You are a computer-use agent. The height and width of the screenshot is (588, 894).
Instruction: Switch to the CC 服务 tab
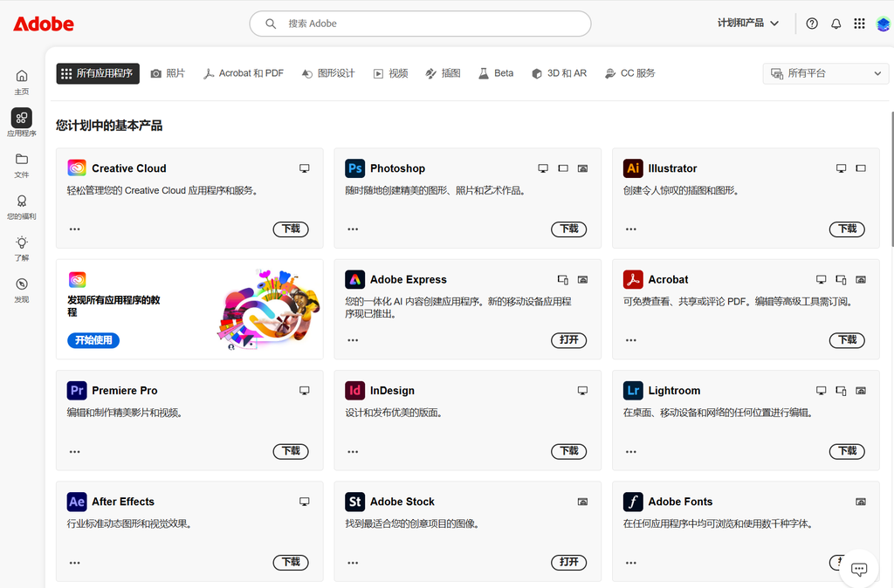pos(630,73)
